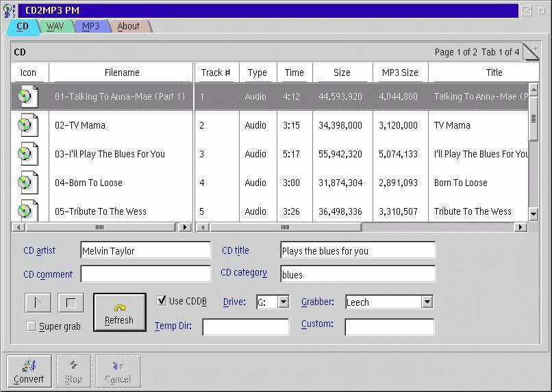
Task: Click the Filename column header
Action: (121, 73)
